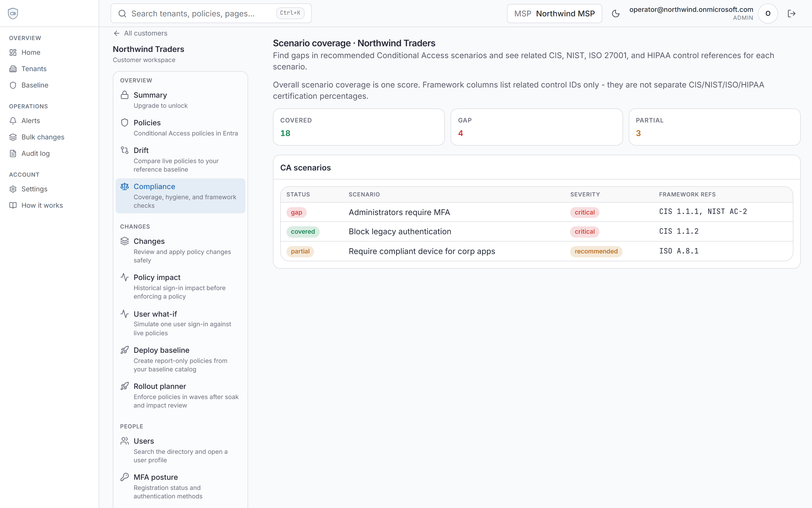Click the Bulk changes layers icon

pyautogui.click(x=13, y=137)
